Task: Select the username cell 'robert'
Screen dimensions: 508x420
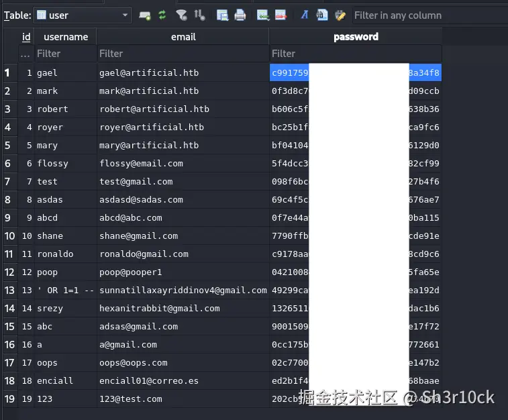Action: [x=66, y=109]
